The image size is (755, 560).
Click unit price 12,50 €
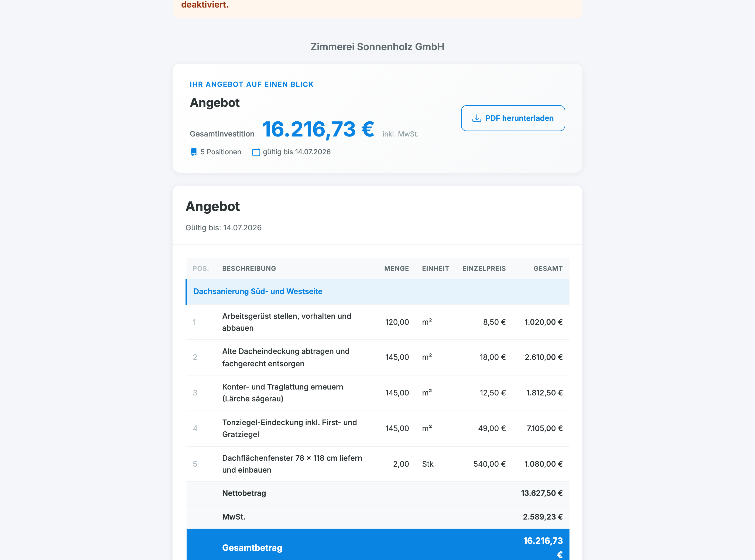pyautogui.click(x=493, y=392)
